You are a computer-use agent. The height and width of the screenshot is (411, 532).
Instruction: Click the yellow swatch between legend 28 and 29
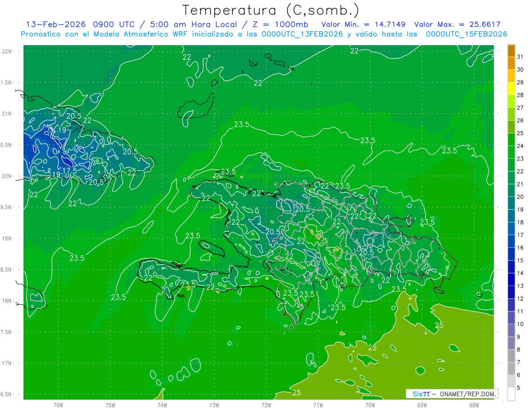511,89
